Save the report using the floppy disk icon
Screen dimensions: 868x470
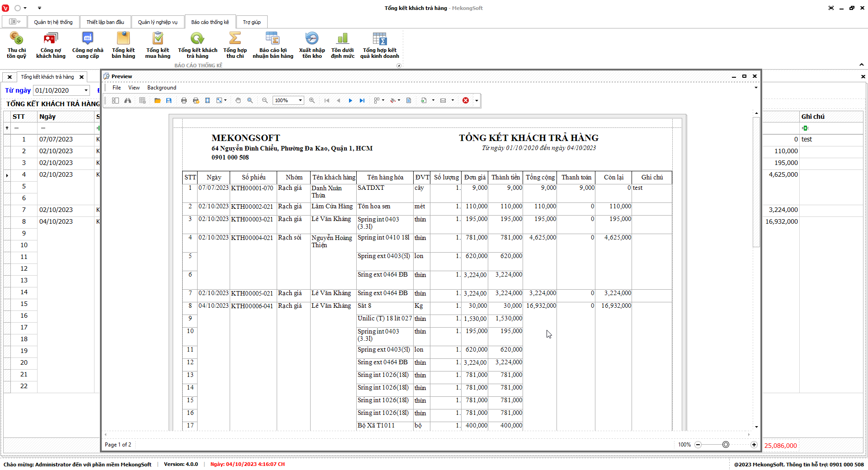click(x=169, y=100)
